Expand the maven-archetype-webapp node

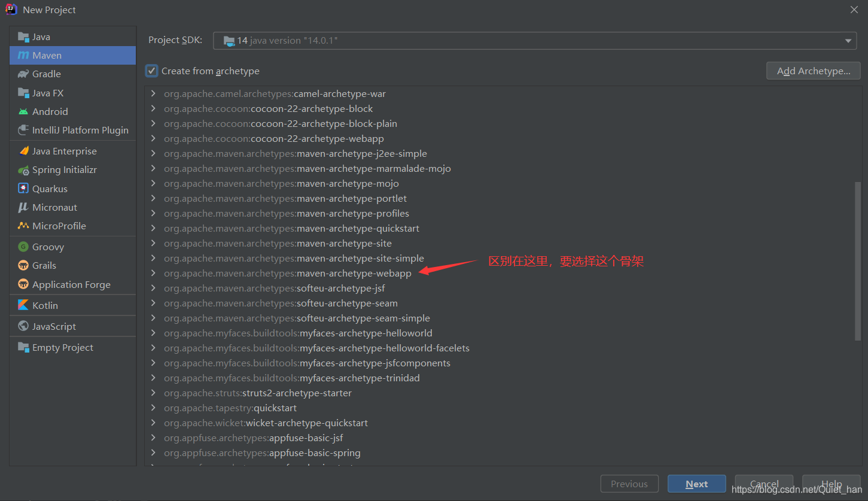coord(154,273)
